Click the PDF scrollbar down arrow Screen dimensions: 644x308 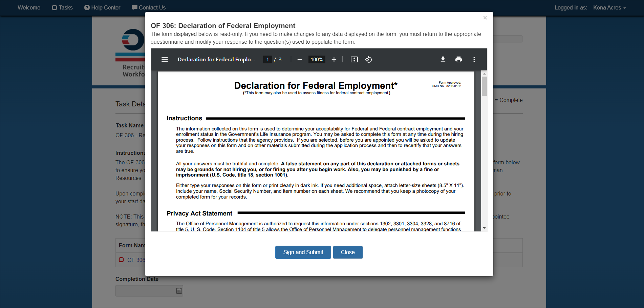coord(484,228)
